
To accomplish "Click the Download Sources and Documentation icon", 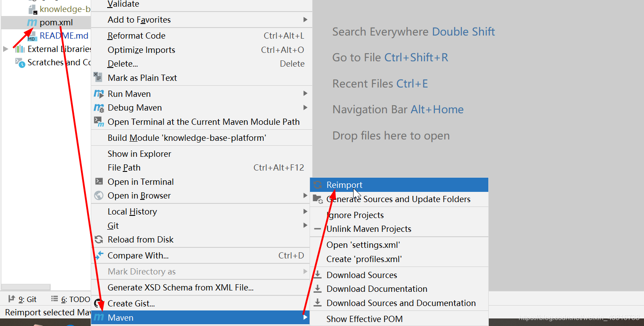I will tap(318, 303).
